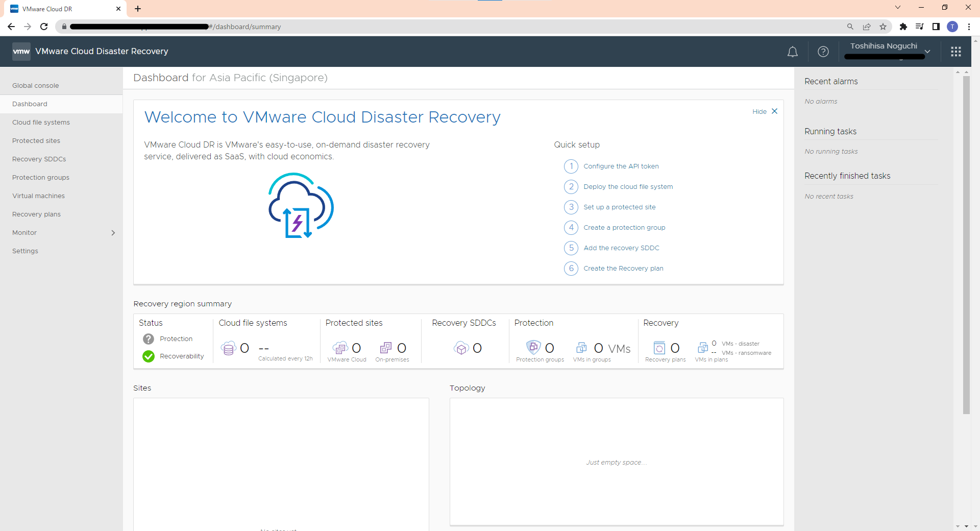The height and width of the screenshot is (531, 980).
Task: Open the browser profile avatar
Action: (952, 27)
